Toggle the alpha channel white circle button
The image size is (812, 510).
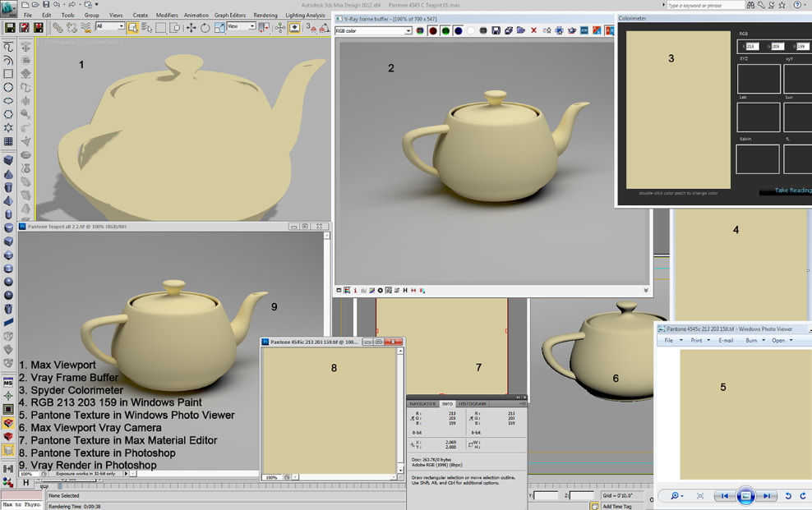pyautogui.click(x=470, y=31)
